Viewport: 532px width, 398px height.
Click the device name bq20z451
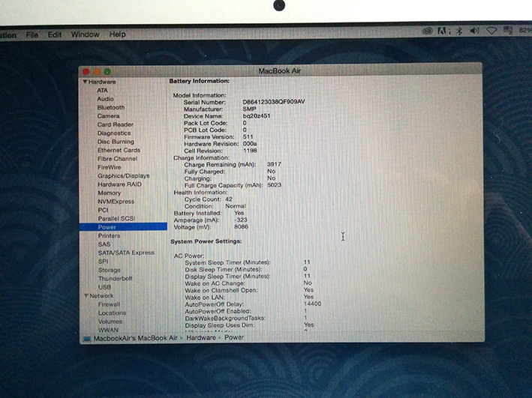click(x=257, y=116)
